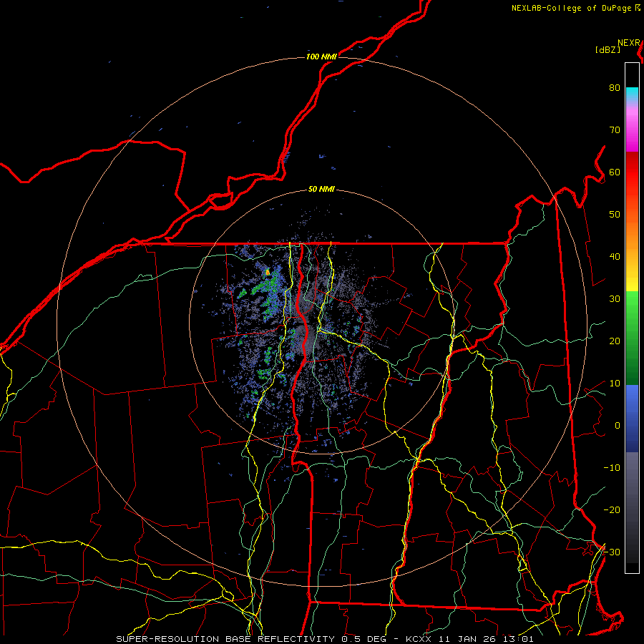Click the 80 value on dBZ scale
The height and width of the screenshot is (644, 644).
point(615,88)
